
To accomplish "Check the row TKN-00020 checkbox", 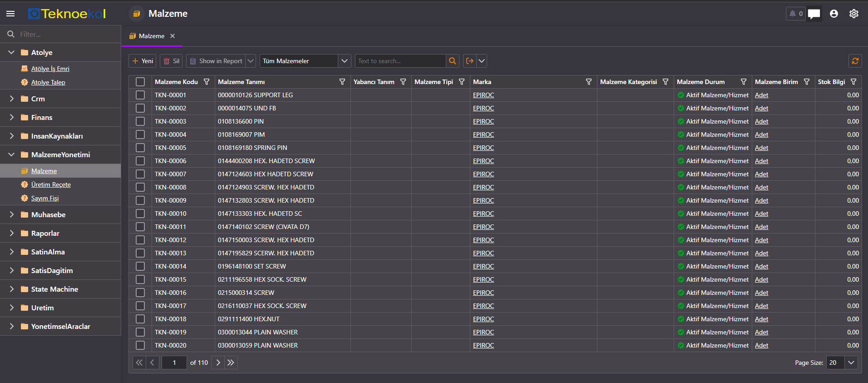I will [140, 345].
